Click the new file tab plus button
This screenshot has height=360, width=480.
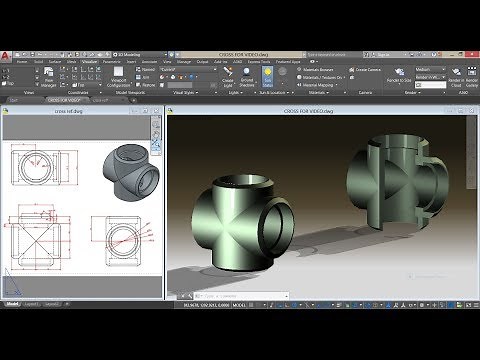click(133, 100)
